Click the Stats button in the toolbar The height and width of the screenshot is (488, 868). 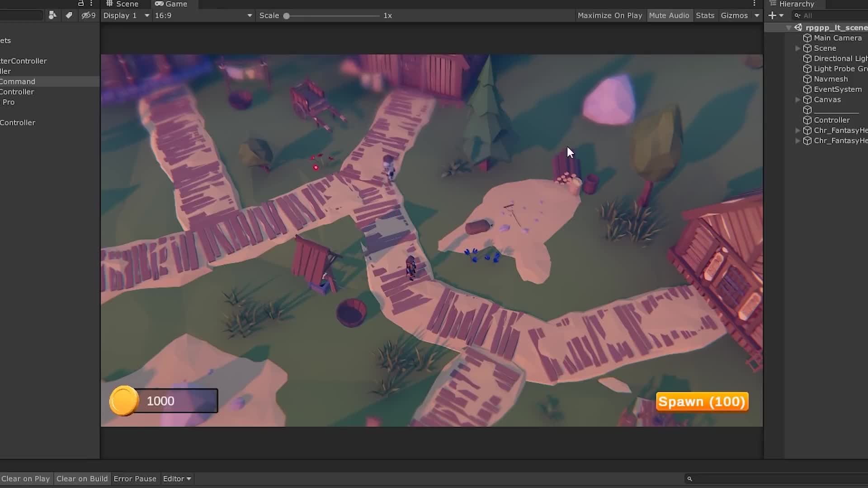[x=705, y=15]
